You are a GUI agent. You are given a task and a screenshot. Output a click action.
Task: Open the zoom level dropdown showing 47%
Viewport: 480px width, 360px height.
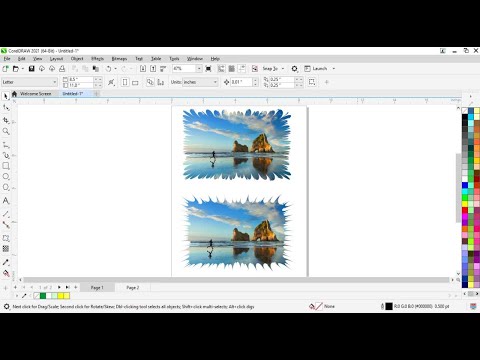pos(199,69)
